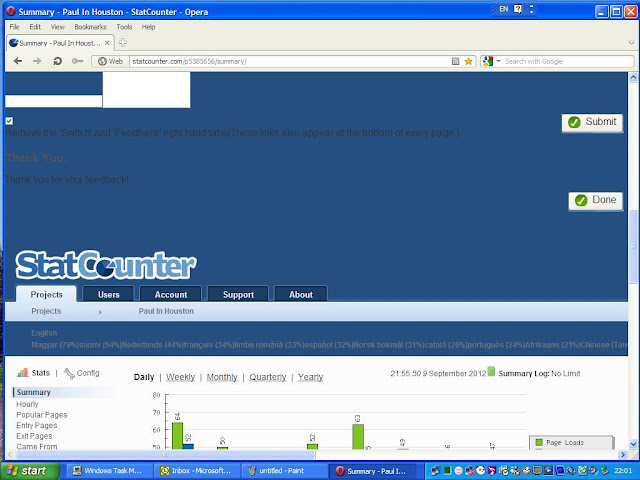Close the Summary - Paul In Houston tab

point(107,43)
